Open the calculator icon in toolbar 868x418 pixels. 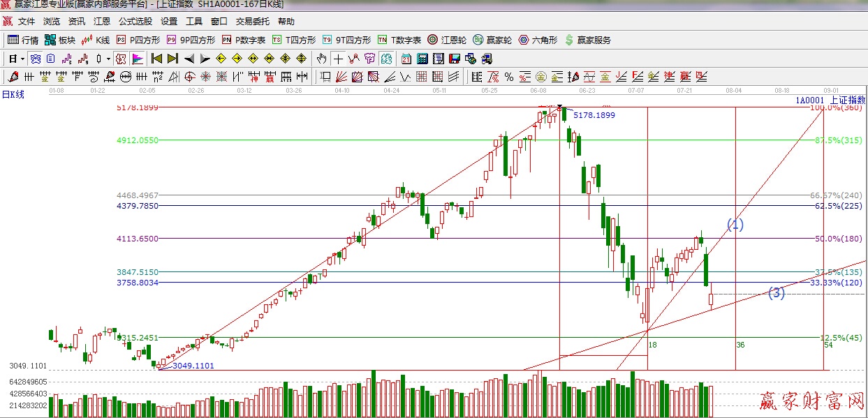[x=422, y=59]
